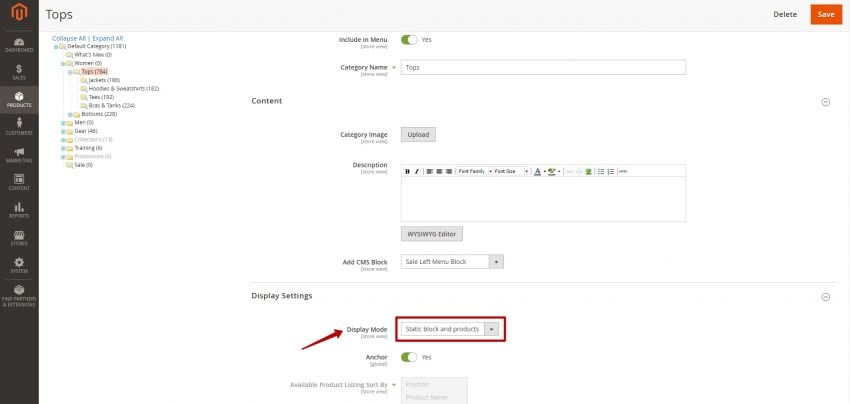The width and height of the screenshot is (850, 404).
Task: Open the Add CMS Block dropdown
Action: pos(452,261)
